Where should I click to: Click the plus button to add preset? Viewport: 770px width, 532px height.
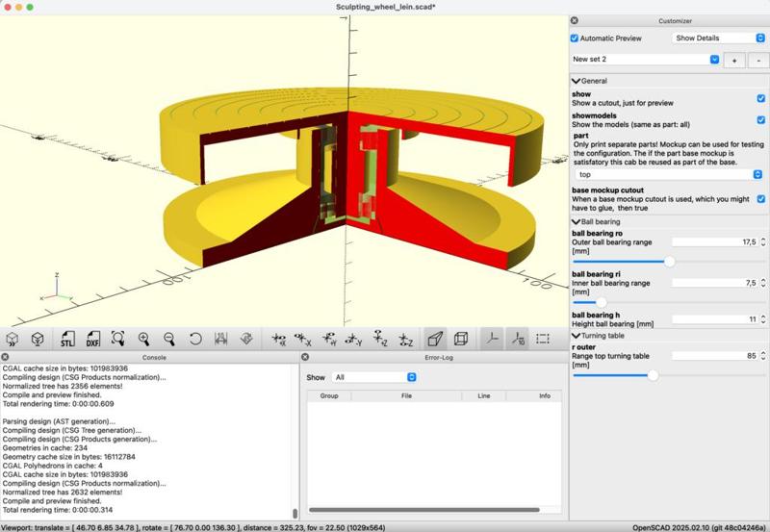tap(734, 60)
